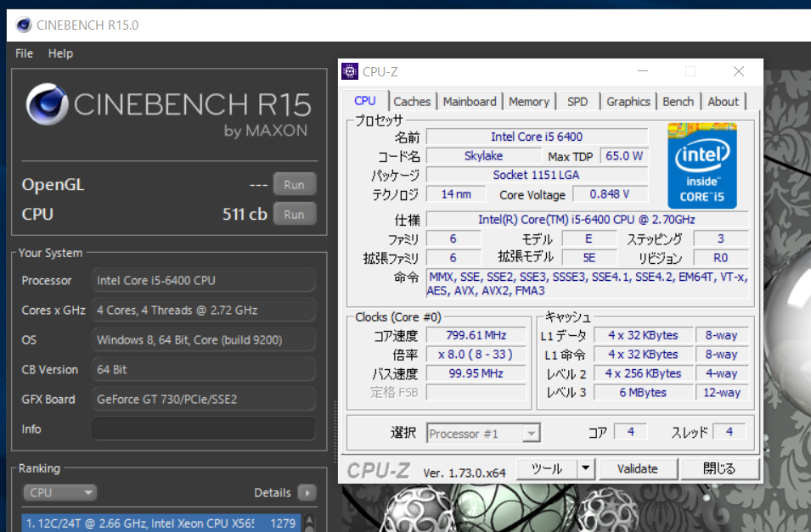Click the CPU-Z version text Ver. 1.73.0.x64
811x532 pixels.
click(465, 473)
